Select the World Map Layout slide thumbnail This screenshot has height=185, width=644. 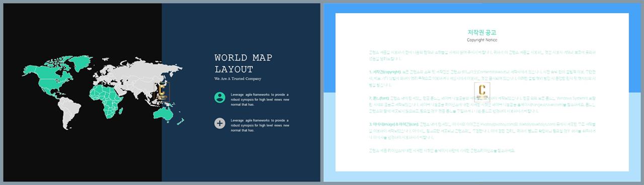[162, 93]
